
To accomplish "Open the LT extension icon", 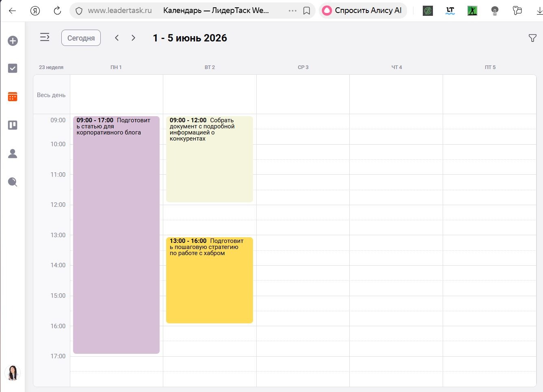I will (450, 11).
